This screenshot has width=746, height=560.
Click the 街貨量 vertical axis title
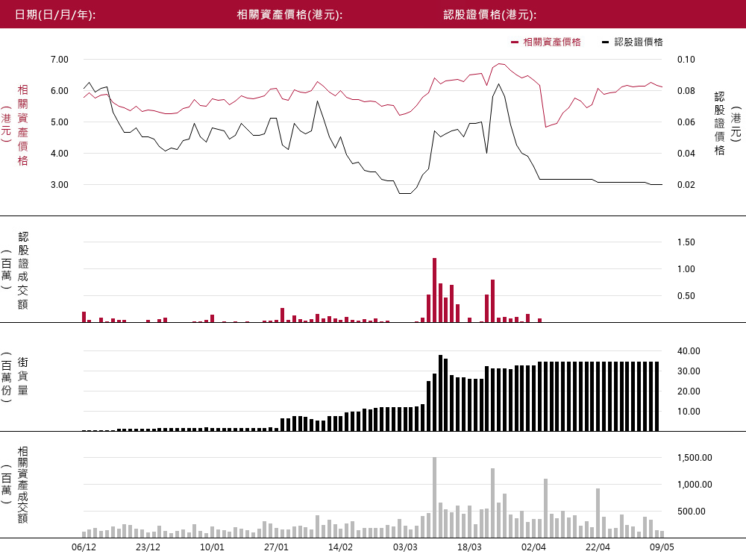(23, 376)
